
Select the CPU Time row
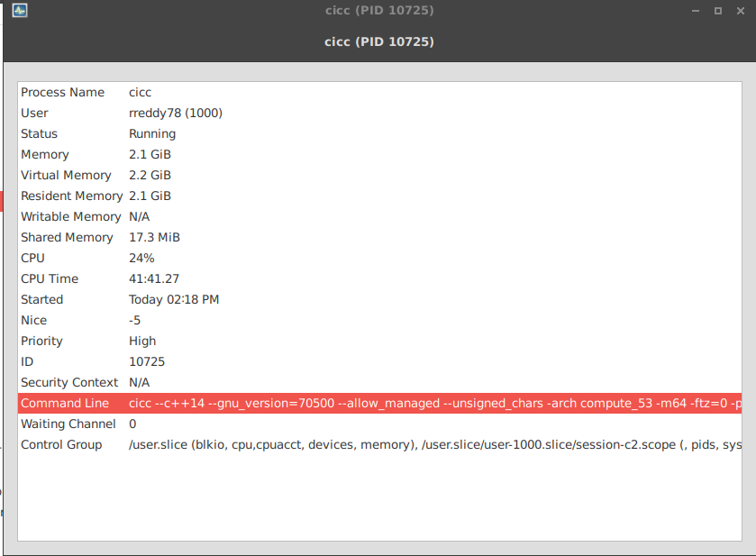click(x=379, y=278)
